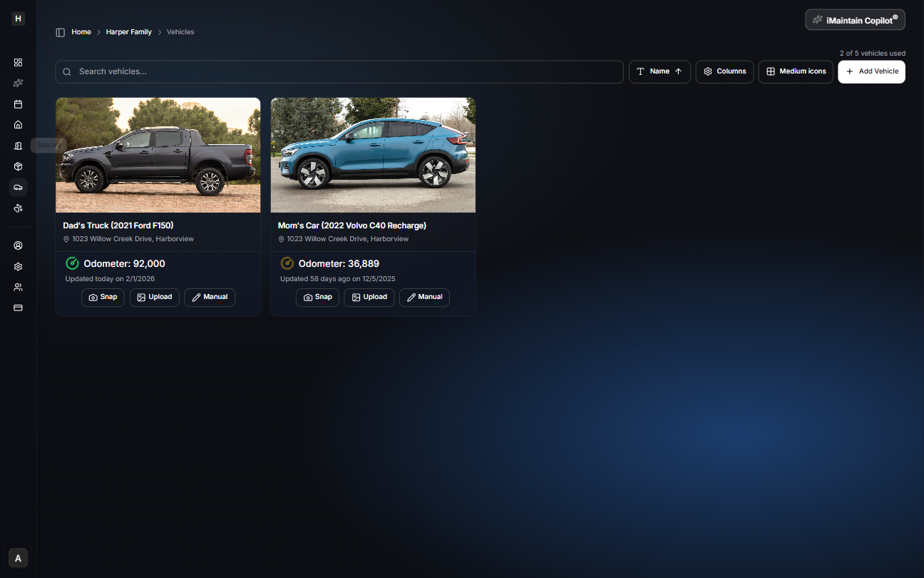
Task: Open the Dashboard grid icon in sidebar
Action: [18, 62]
